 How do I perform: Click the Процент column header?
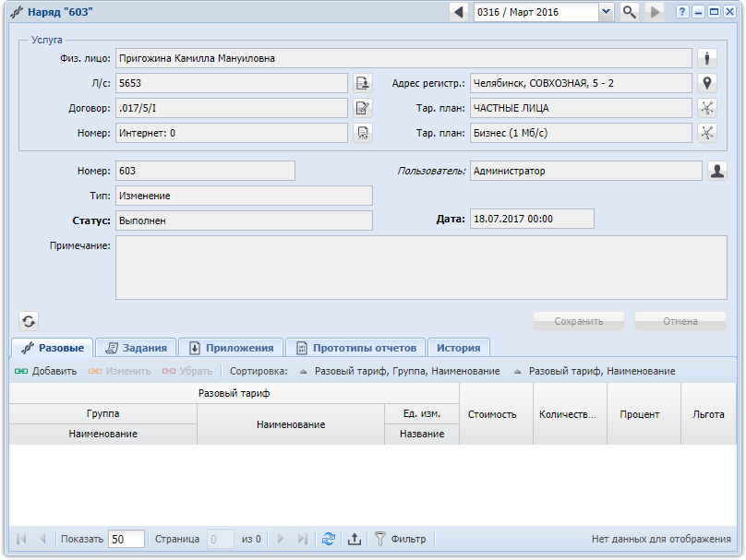click(644, 414)
